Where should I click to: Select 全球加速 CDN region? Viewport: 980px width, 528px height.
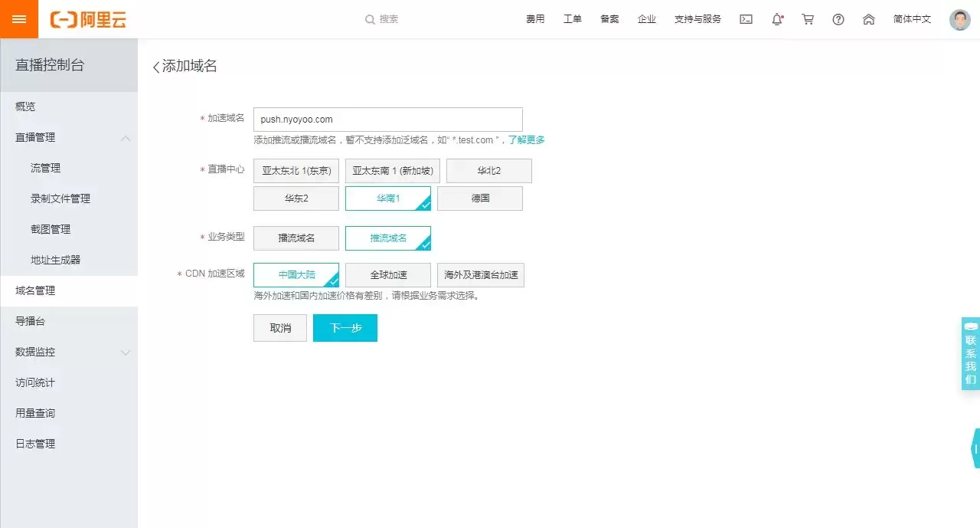[x=388, y=275]
